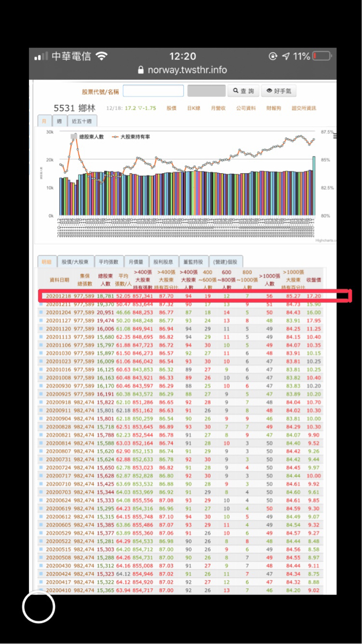Tap the rotation lock status icon
Screen dimensions: 362x644
click(273, 56)
